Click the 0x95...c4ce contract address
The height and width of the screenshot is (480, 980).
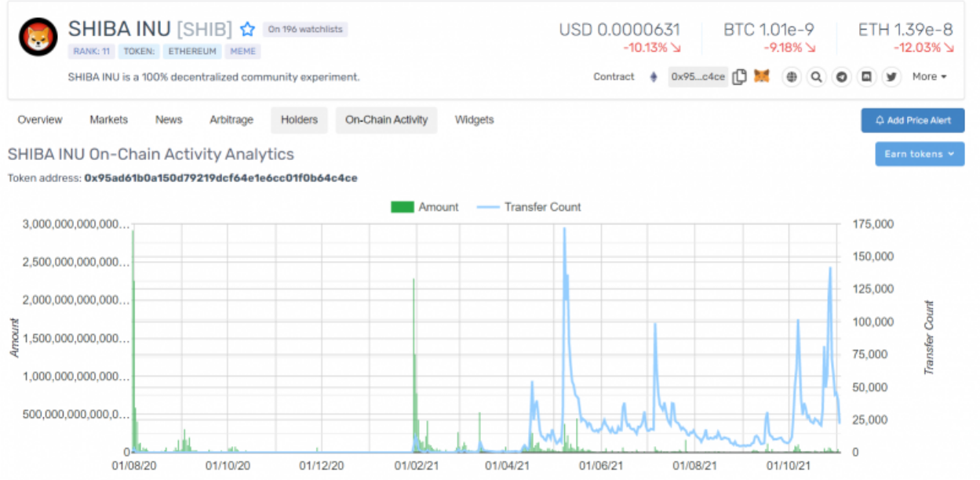(698, 77)
